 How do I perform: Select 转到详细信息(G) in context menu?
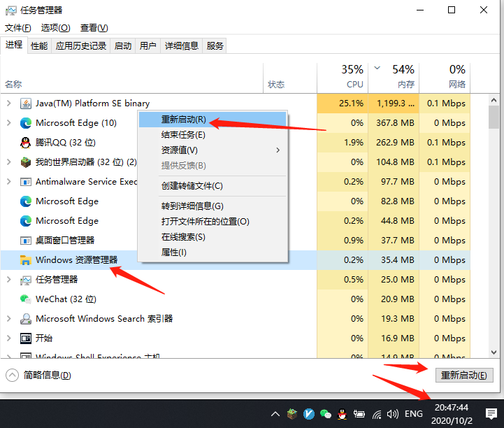213,206
